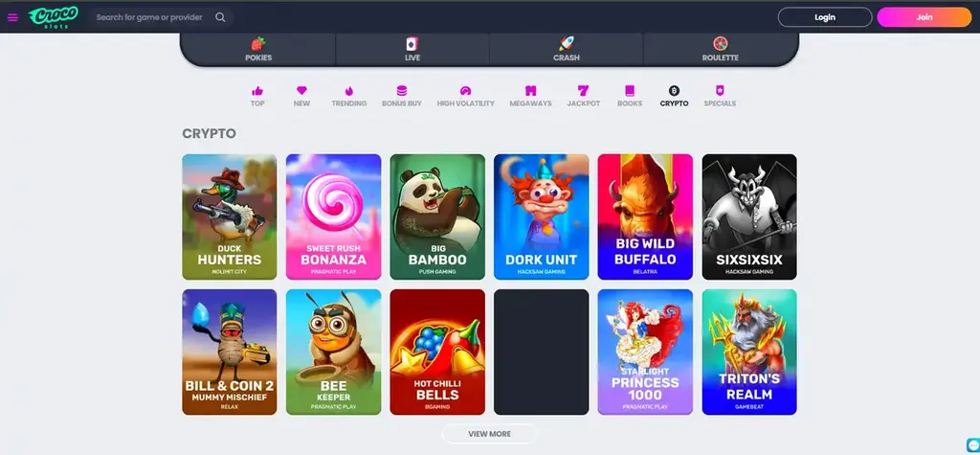Select the Trending flame filter icon
The width and height of the screenshot is (980, 455).
(348, 91)
